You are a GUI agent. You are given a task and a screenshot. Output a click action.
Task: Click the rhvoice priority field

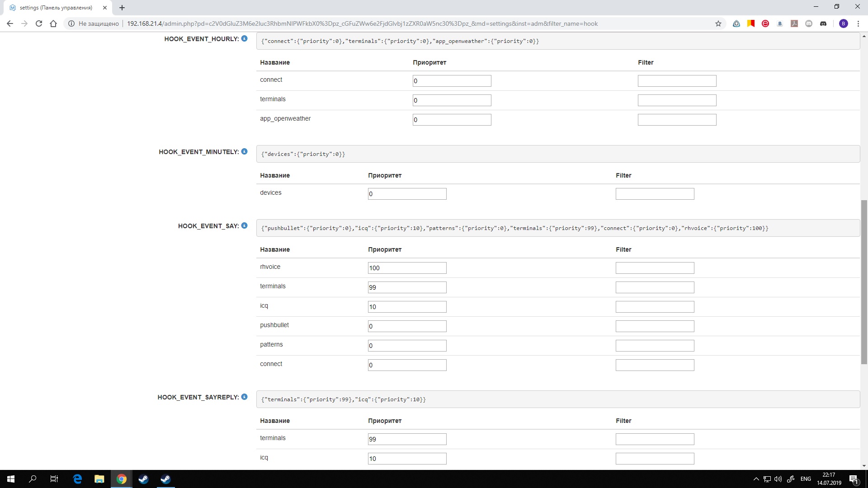point(407,268)
